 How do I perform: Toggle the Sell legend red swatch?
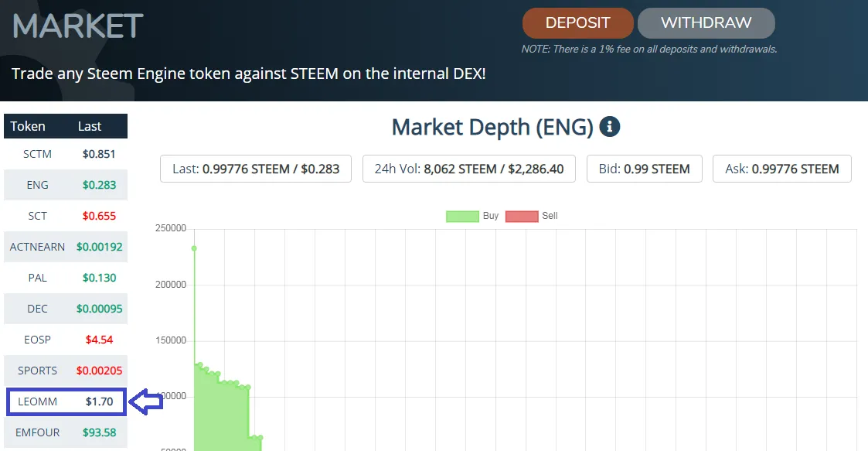click(522, 216)
